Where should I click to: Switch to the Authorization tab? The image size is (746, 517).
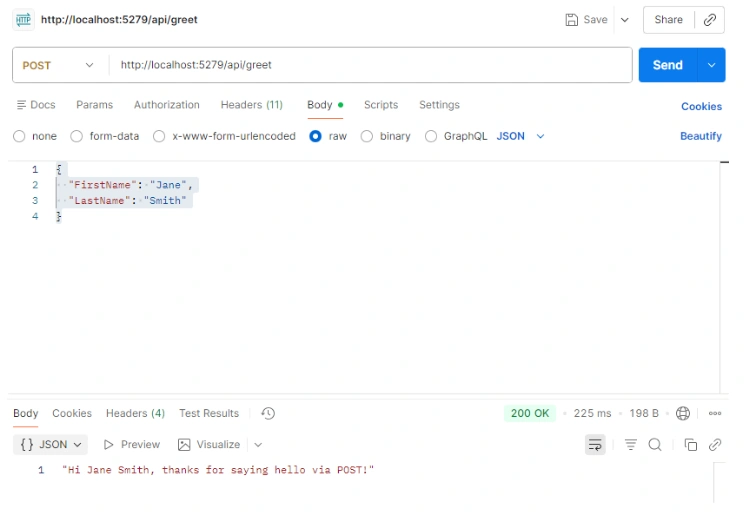(167, 105)
